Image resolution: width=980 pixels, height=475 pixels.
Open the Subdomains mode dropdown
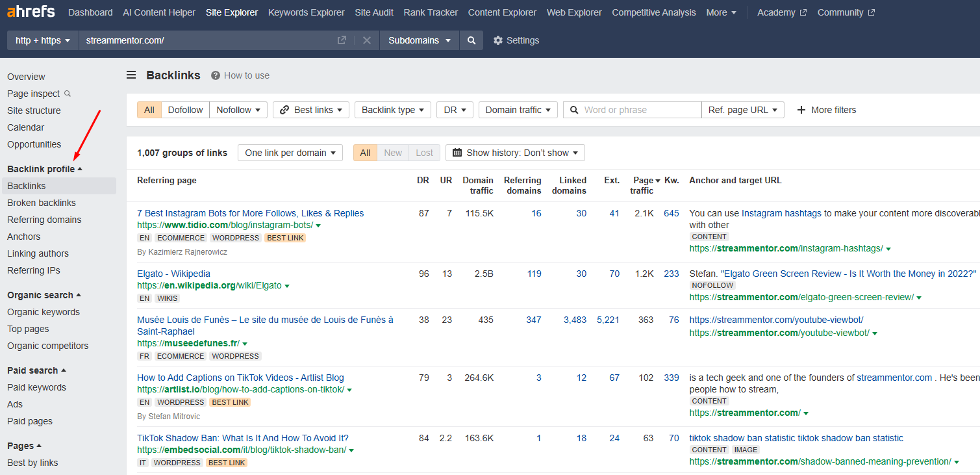[420, 40]
